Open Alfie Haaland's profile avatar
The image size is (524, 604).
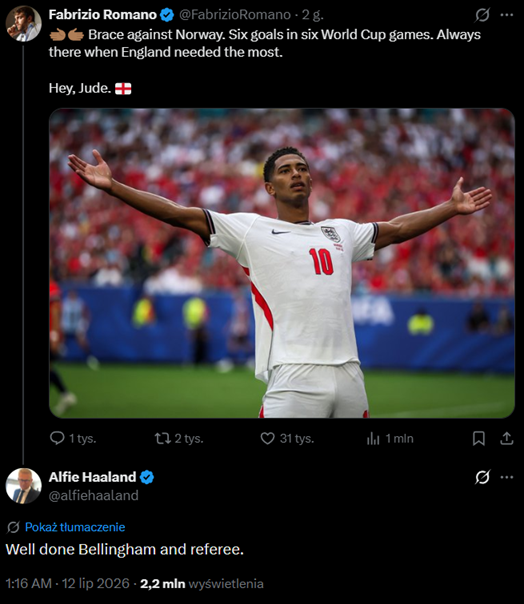[24, 486]
